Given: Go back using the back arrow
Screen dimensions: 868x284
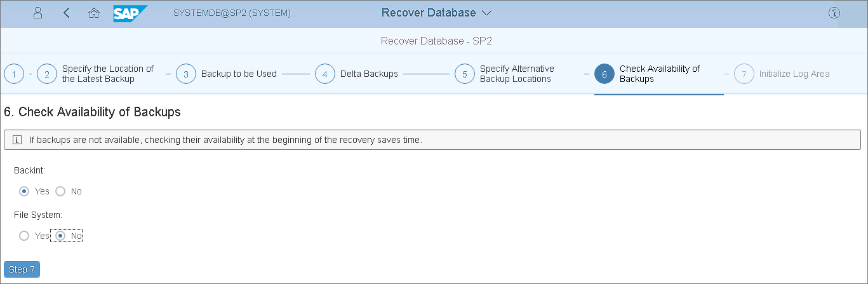Looking at the screenshot, I should click(67, 13).
